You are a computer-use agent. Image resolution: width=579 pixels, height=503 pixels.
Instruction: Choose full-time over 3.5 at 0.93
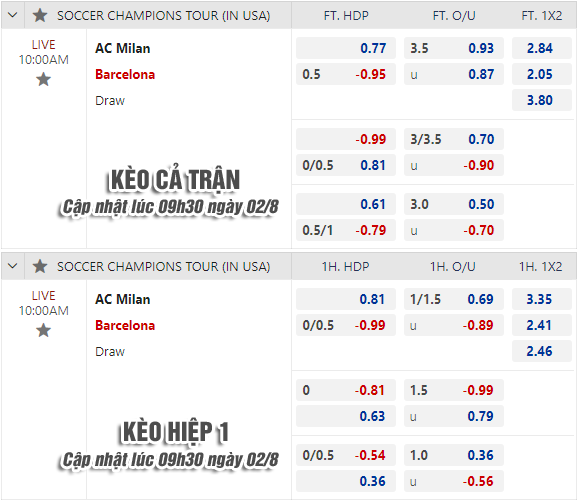[454, 48]
